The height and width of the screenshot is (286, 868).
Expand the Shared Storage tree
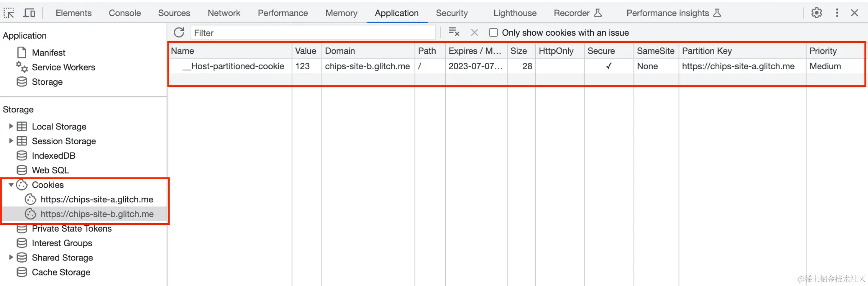tap(11, 258)
